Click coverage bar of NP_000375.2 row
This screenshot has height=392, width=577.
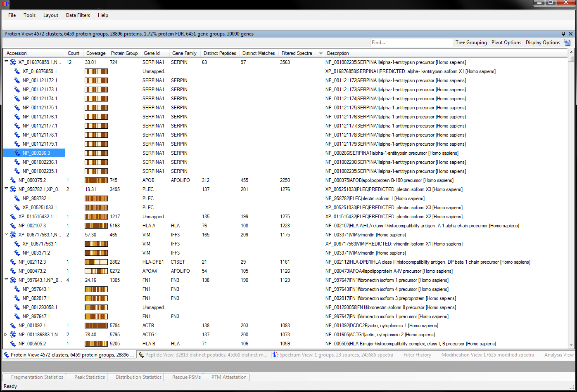96,180
